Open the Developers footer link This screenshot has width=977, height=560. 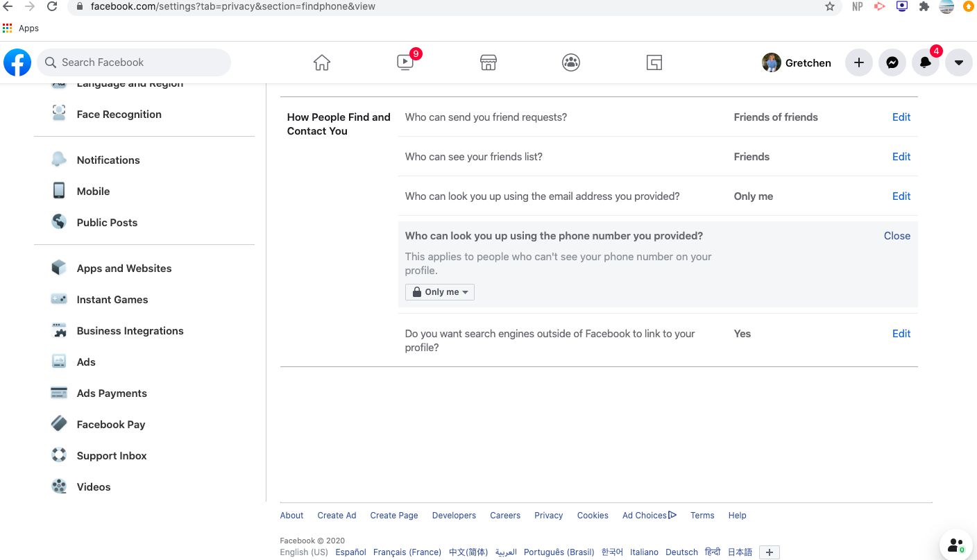(454, 516)
